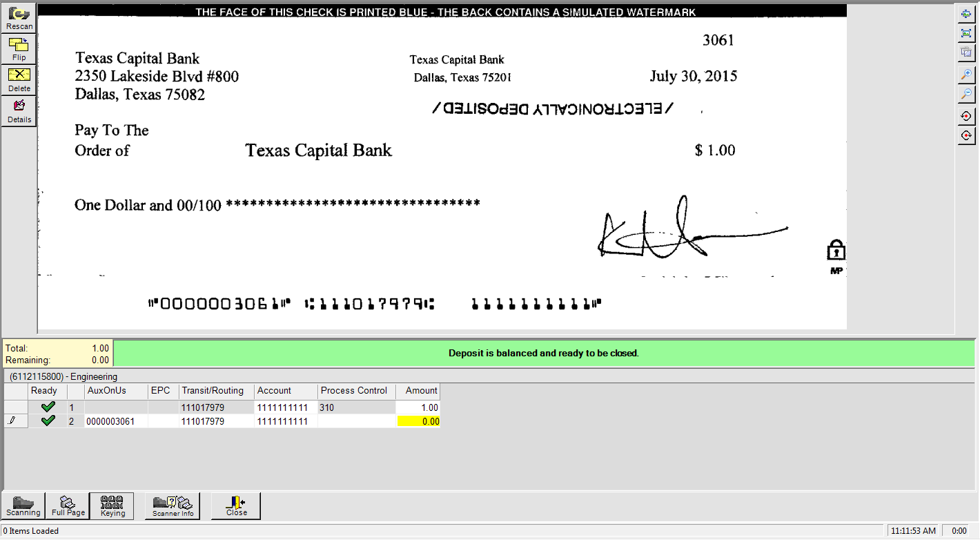Click the Engineering account label

64,377
